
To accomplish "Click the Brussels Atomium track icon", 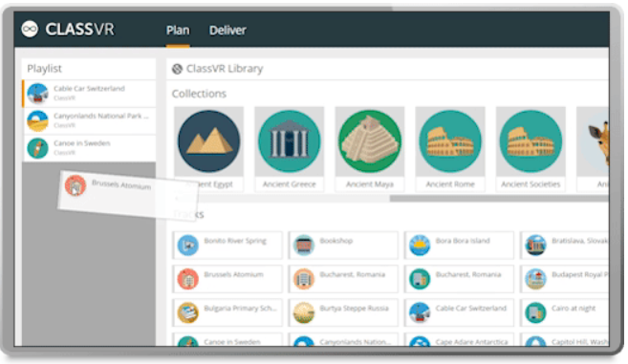I will [x=188, y=279].
